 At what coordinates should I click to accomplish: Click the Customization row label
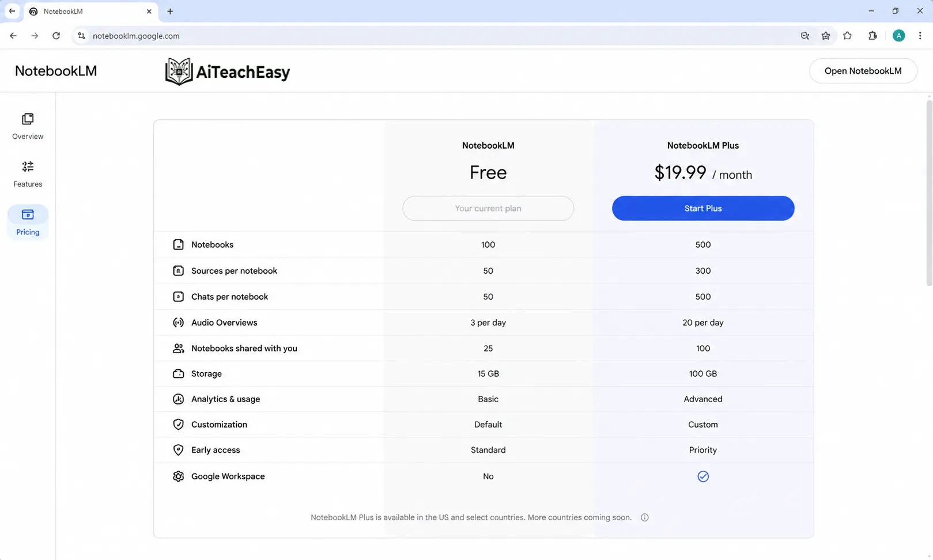pyautogui.click(x=219, y=425)
